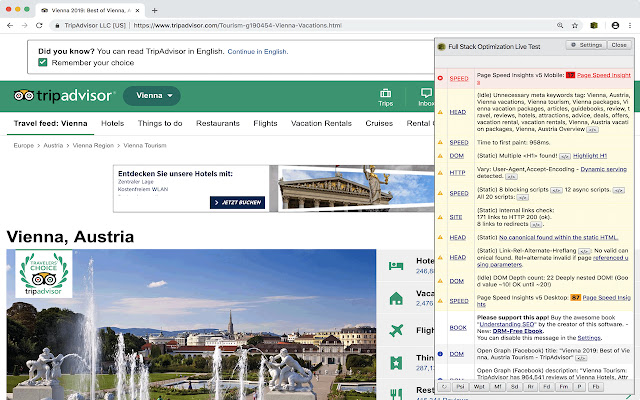Viewport: 640px width, 400px height.
Task: Click warning icon next to HTTP row
Action: click(440, 173)
